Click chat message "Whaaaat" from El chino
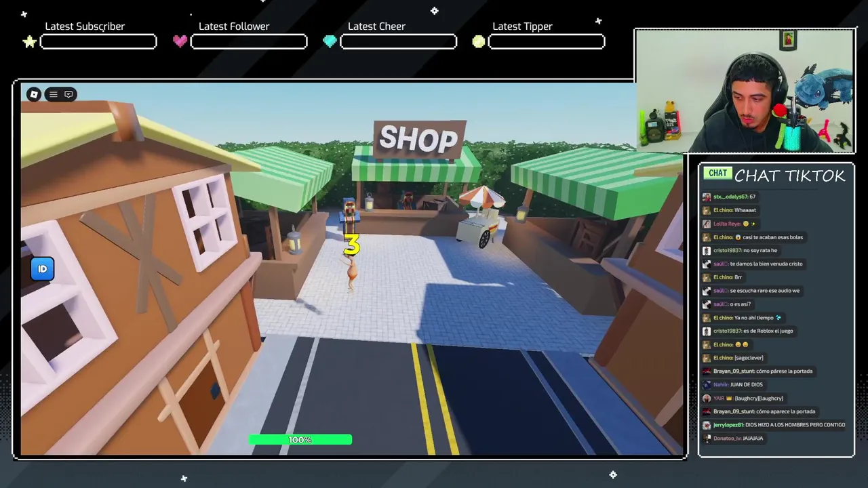 (x=745, y=210)
